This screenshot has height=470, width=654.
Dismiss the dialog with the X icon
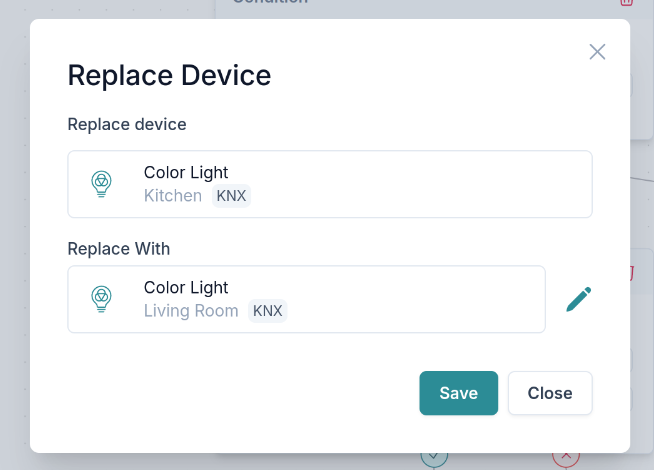click(597, 52)
